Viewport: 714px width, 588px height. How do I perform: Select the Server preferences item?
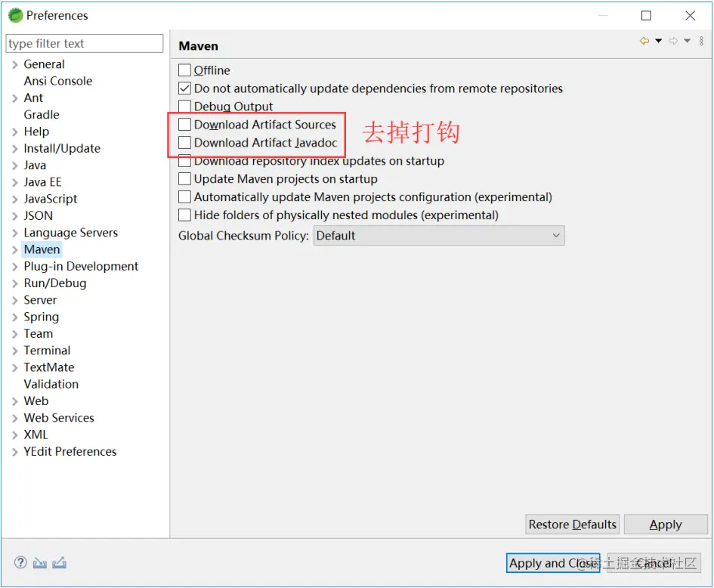40,300
